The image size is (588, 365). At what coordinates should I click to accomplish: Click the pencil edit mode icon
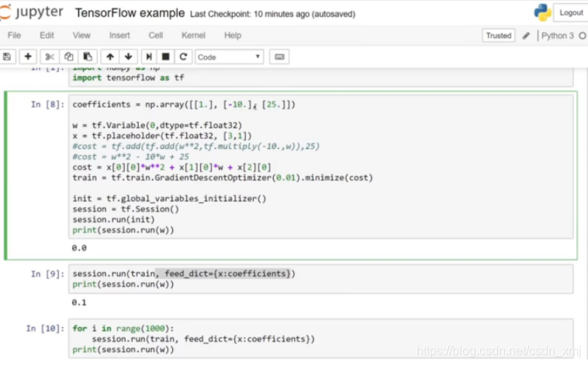[x=526, y=36]
